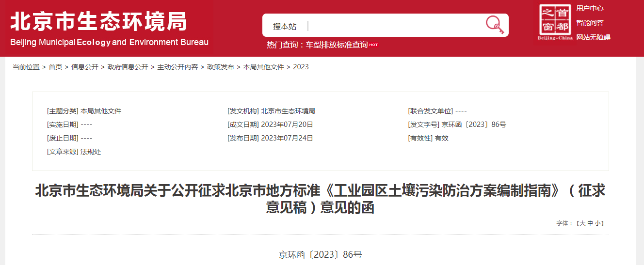Open 主动公开内容 breadcrumb item
This screenshot has width=644, height=265.
177,67
